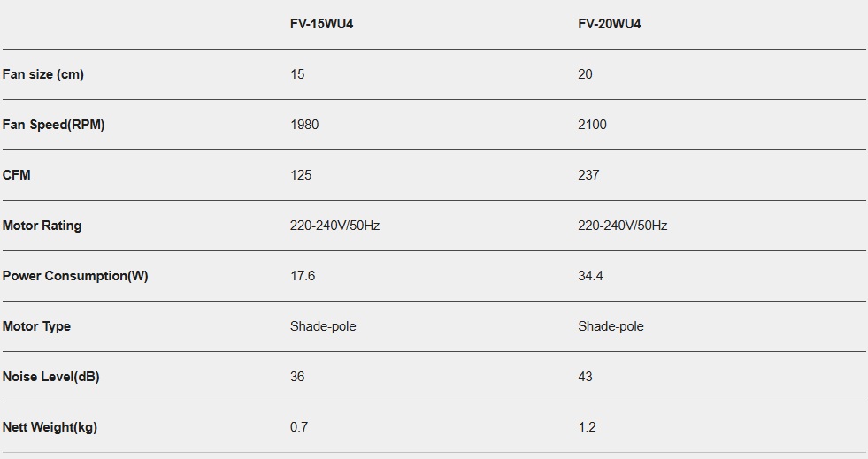The width and height of the screenshot is (868, 459).
Task: Click the FV-20WU4 column header
Action: (x=610, y=24)
